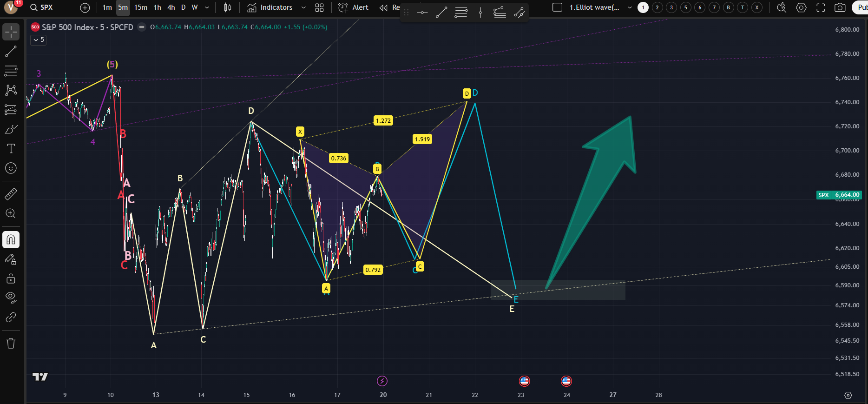868x404 pixels.
Task: Open the Elliot wave layout dropdown
Action: [630, 7]
